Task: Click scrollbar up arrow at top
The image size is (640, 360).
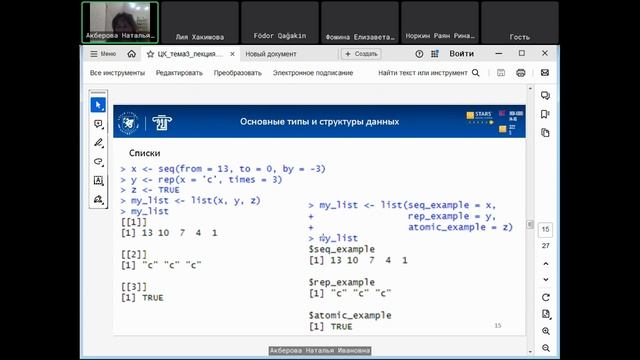Action: tap(530, 88)
